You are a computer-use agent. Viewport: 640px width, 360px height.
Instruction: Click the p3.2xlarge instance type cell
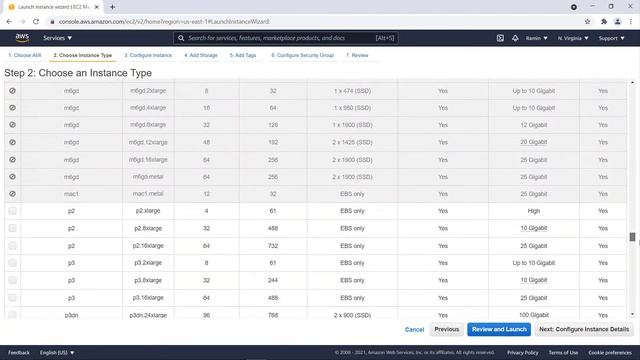148,263
